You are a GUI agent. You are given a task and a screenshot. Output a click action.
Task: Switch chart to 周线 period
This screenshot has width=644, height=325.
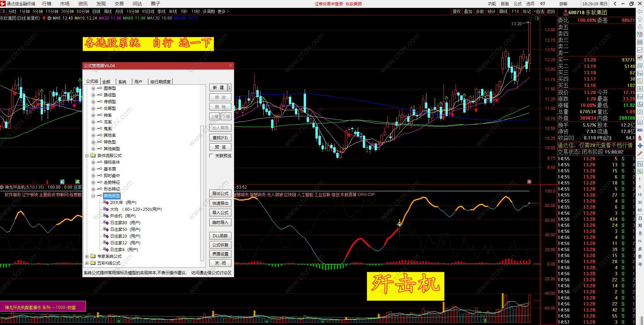(108, 11)
